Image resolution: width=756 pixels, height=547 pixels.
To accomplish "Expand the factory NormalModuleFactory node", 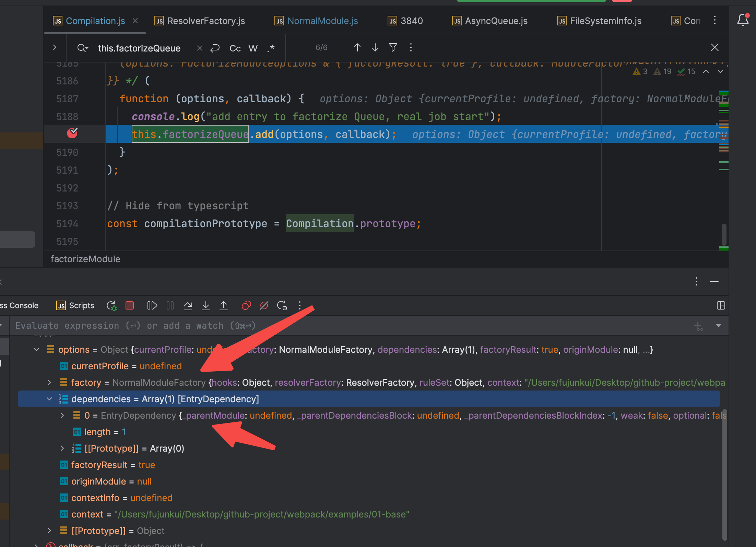I will click(49, 382).
